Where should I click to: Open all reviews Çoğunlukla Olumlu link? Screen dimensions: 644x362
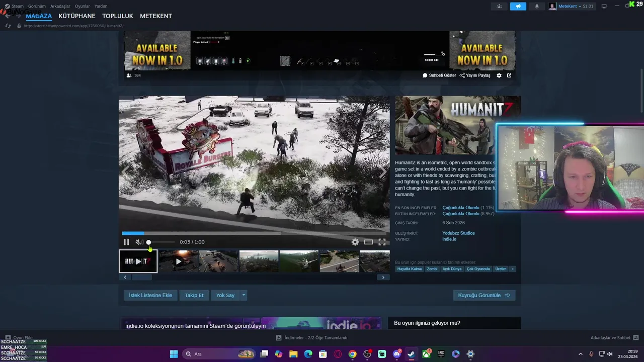click(461, 214)
